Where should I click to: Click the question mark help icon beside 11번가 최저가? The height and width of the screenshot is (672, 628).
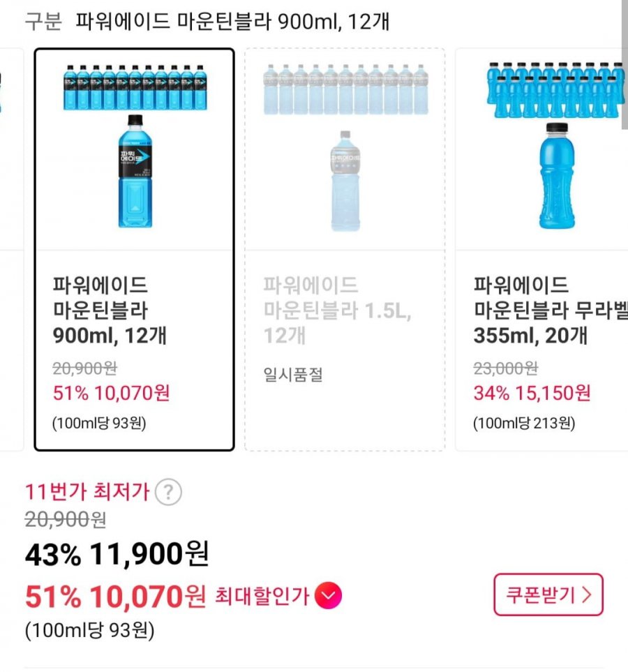pos(168,493)
